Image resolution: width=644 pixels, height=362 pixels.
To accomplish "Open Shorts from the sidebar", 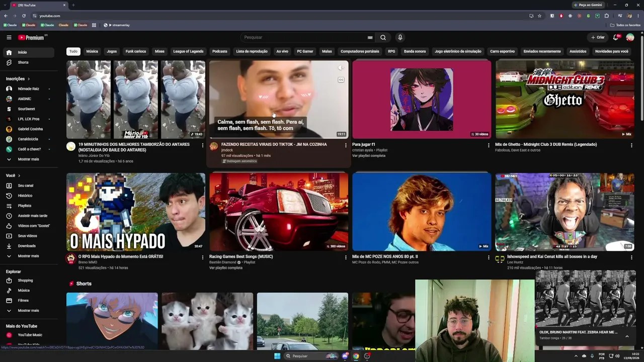I will pyautogui.click(x=29, y=62).
